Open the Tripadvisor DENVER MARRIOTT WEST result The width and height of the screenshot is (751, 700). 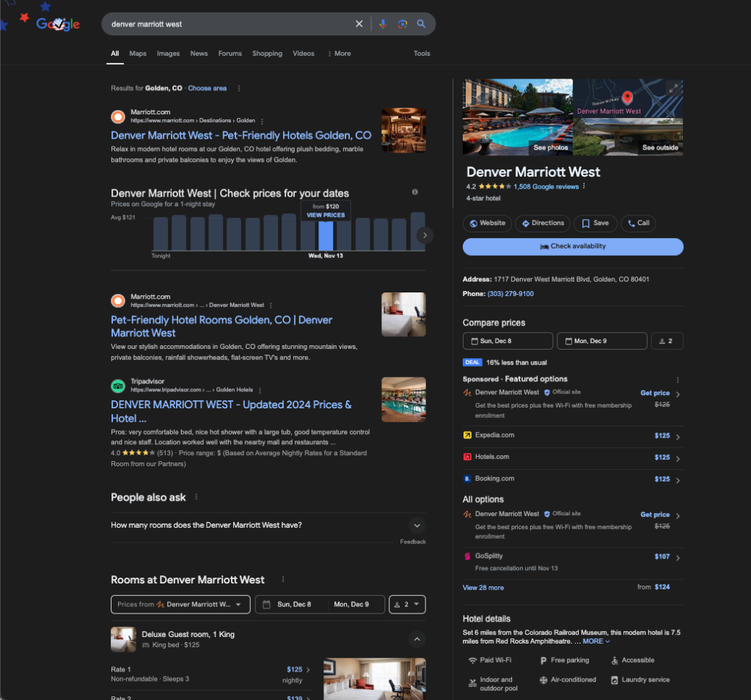coord(231,411)
